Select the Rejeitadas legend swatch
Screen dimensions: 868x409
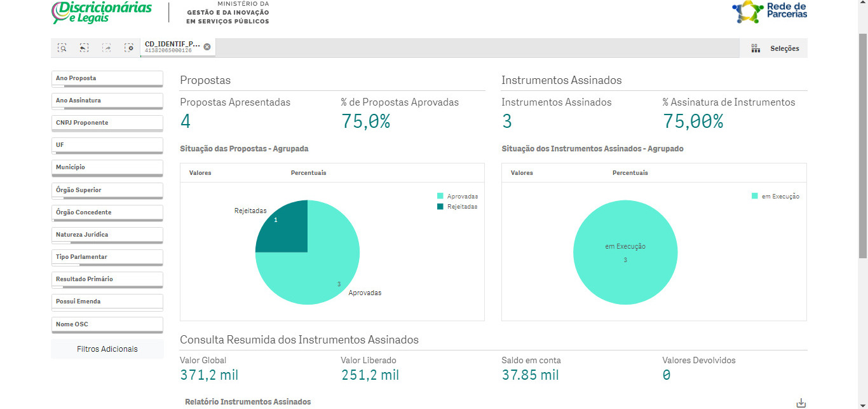tap(440, 207)
